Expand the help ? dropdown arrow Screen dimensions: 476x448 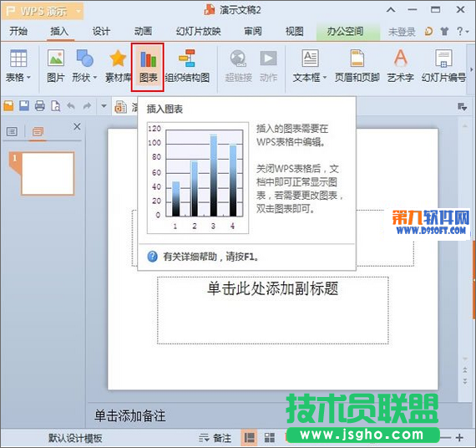[467, 31]
